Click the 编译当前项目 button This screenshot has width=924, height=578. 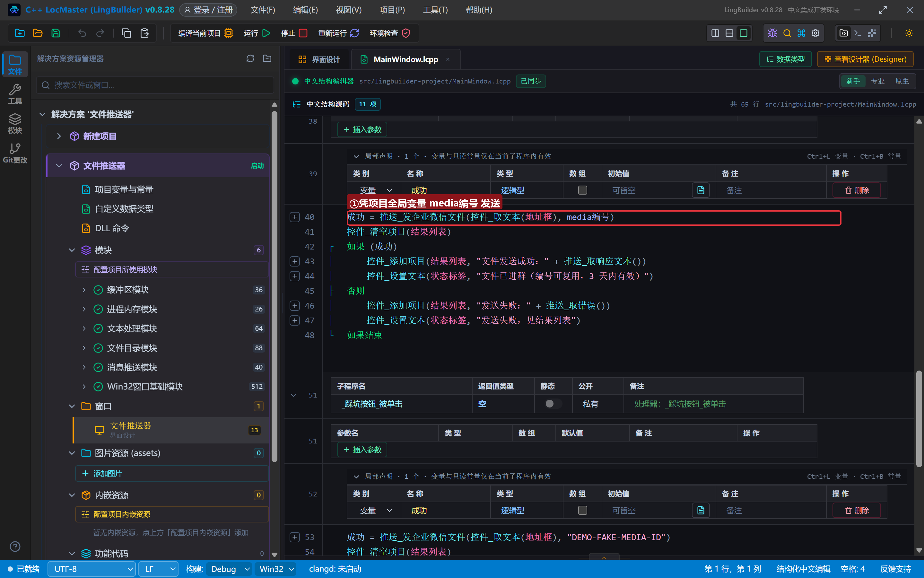[205, 33]
